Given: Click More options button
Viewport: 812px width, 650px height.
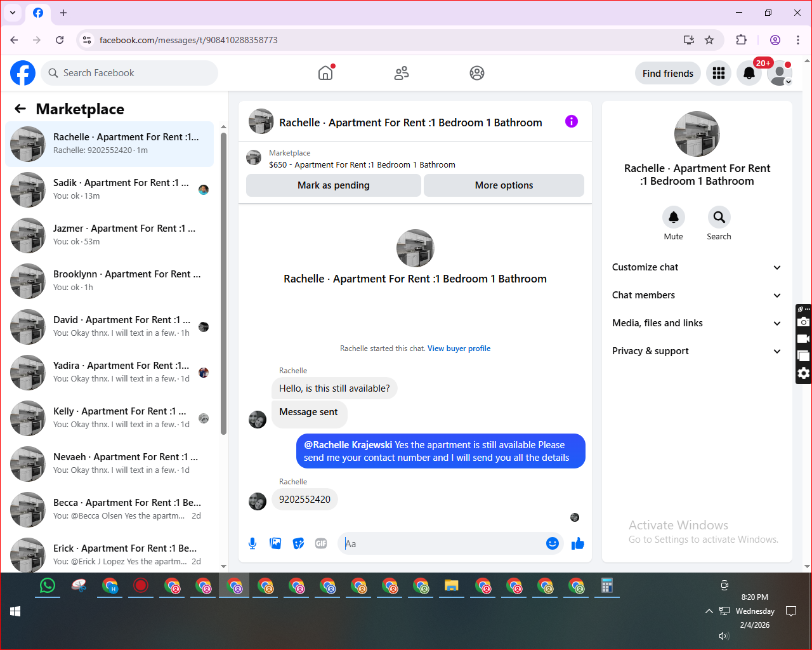Looking at the screenshot, I should (504, 185).
